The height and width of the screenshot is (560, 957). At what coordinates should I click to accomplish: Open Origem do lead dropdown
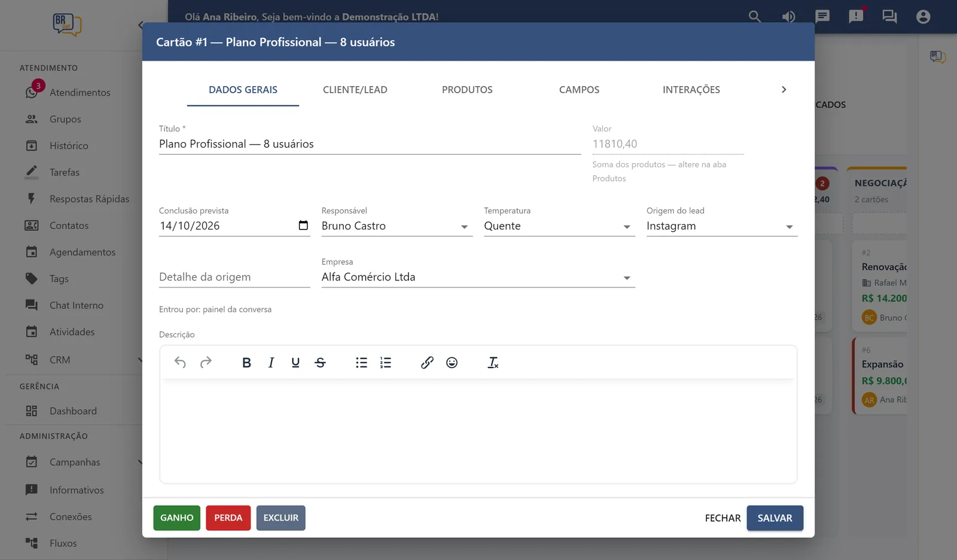tap(722, 226)
